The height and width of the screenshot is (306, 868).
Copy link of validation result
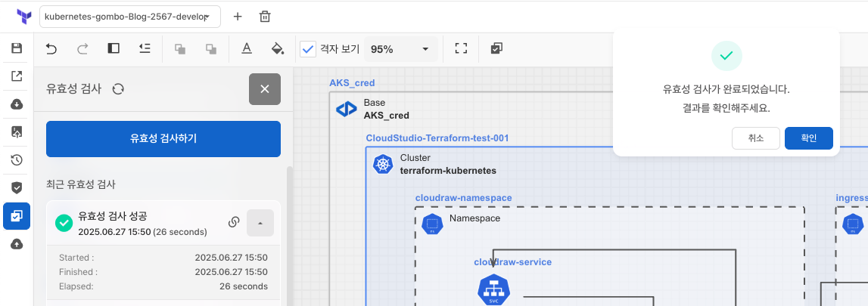point(234,223)
